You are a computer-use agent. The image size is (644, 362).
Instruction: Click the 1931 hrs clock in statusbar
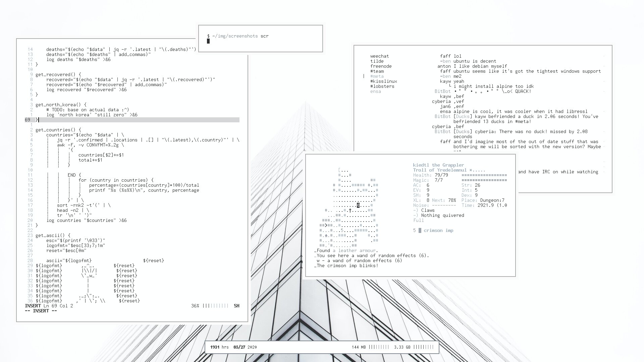point(219,347)
